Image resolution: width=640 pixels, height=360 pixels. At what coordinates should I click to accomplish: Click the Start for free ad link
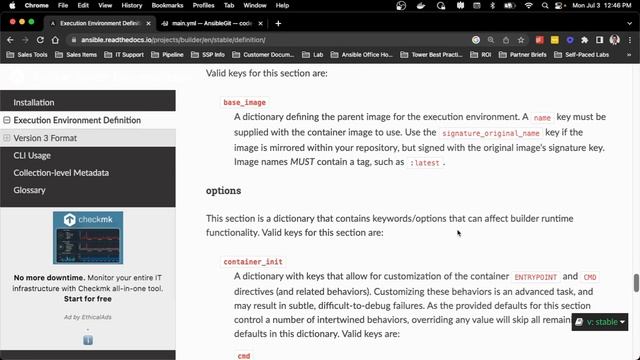pyautogui.click(x=88, y=299)
